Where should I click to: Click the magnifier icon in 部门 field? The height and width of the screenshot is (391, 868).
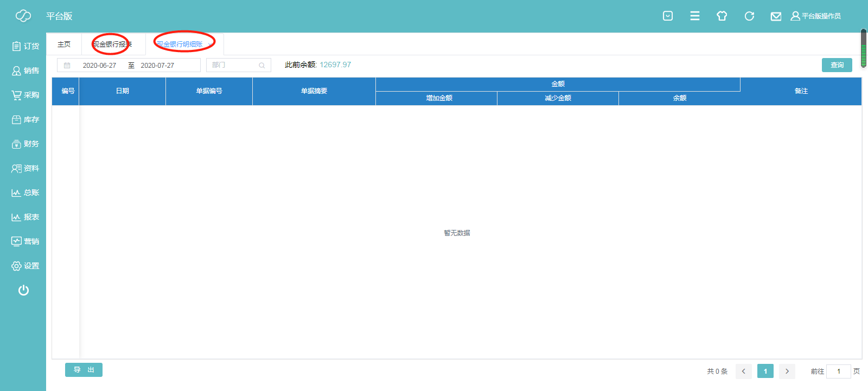[x=262, y=65]
